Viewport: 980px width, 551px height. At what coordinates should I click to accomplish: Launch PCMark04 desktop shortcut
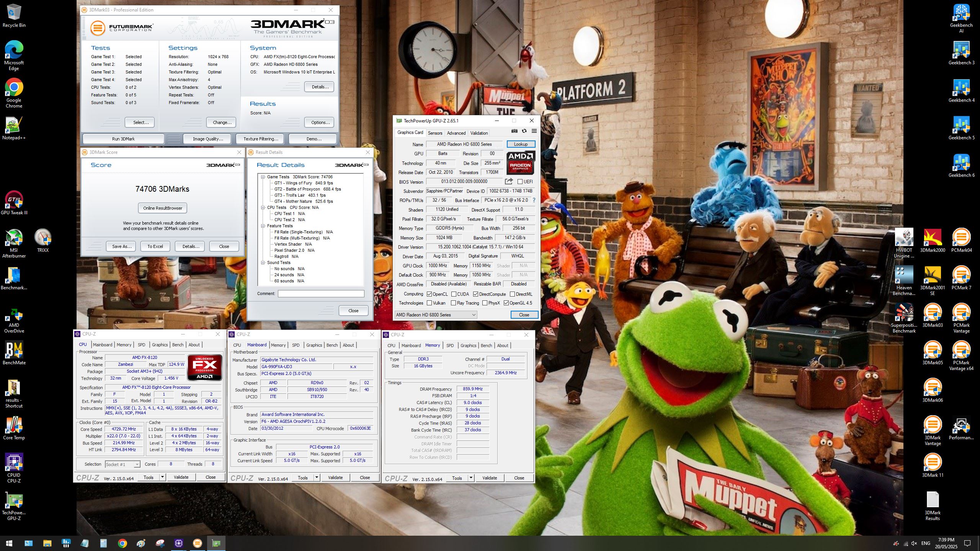point(961,240)
